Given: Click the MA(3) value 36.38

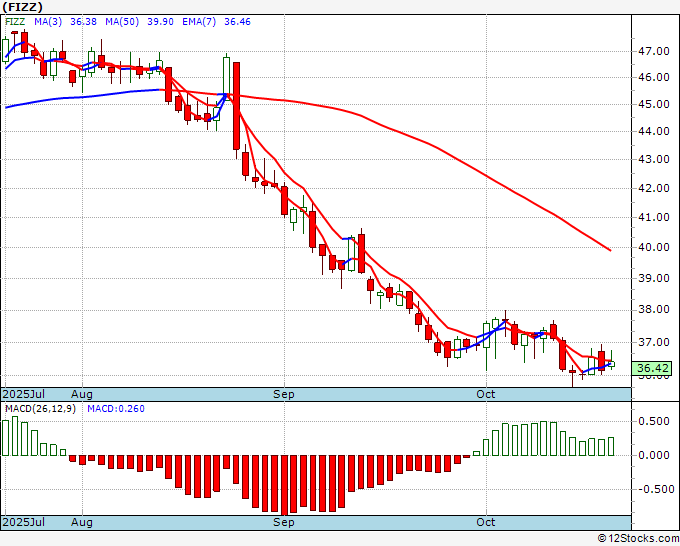Looking at the screenshot, I should tap(83, 22).
